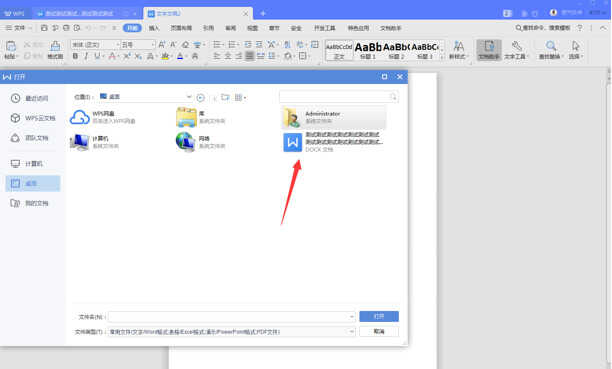
Task: Toggle italic formatting
Action: [x=86, y=56]
